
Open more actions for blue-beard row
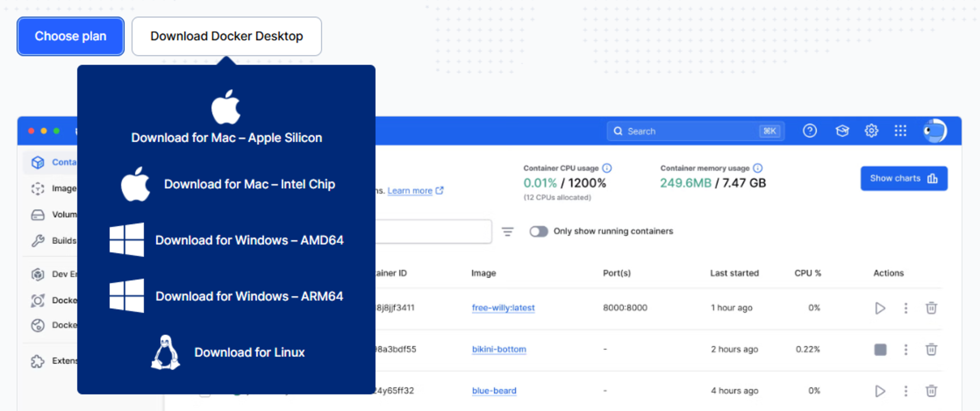(x=906, y=391)
